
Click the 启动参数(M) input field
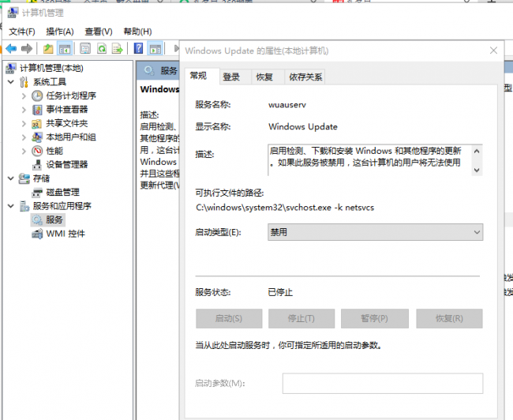383,384
